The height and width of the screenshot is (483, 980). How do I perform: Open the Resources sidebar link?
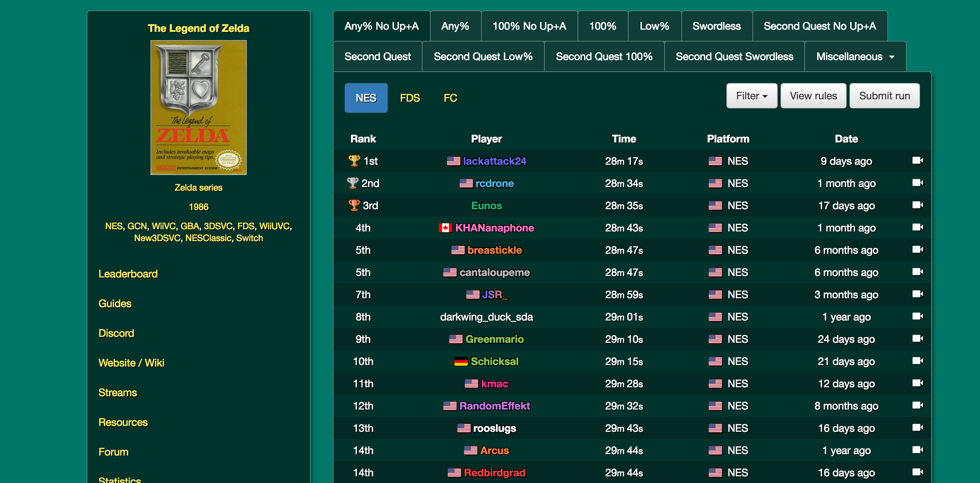pyautogui.click(x=123, y=422)
